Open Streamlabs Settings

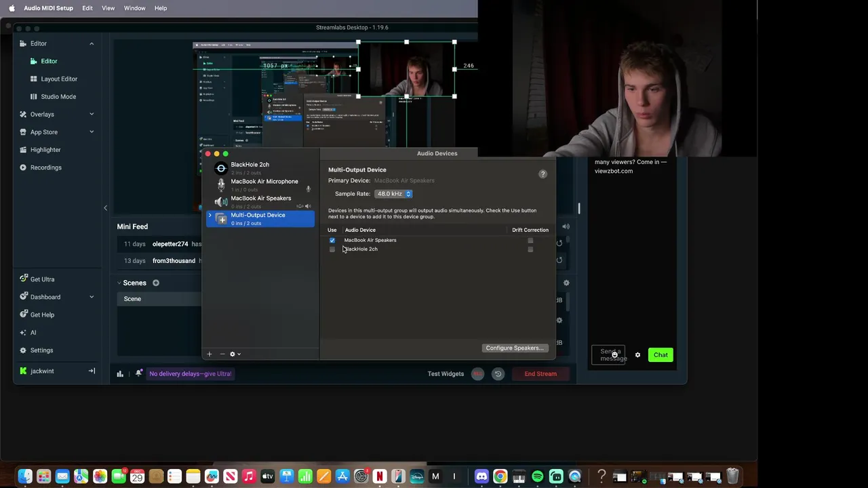(x=41, y=350)
